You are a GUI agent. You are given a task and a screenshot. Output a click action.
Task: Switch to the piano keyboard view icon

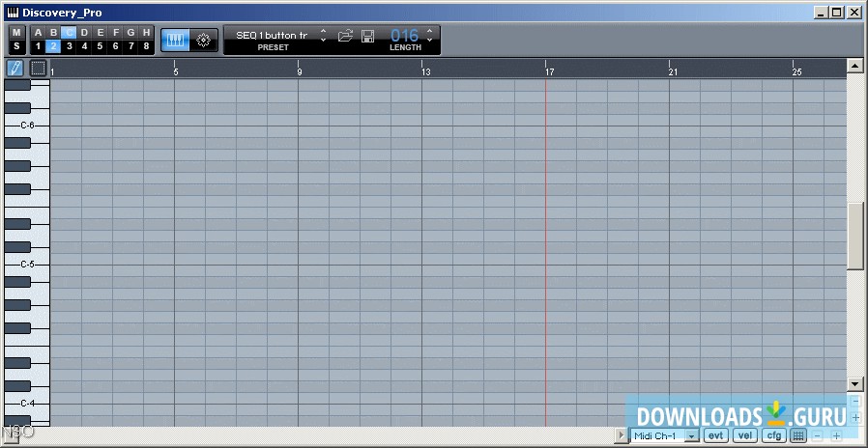(176, 41)
